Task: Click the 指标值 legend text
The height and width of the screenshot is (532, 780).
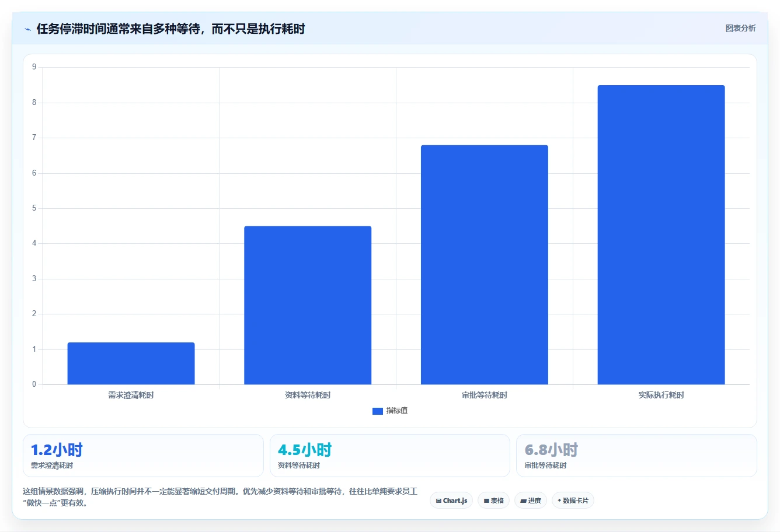Action: pyautogui.click(x=397, y=411)
